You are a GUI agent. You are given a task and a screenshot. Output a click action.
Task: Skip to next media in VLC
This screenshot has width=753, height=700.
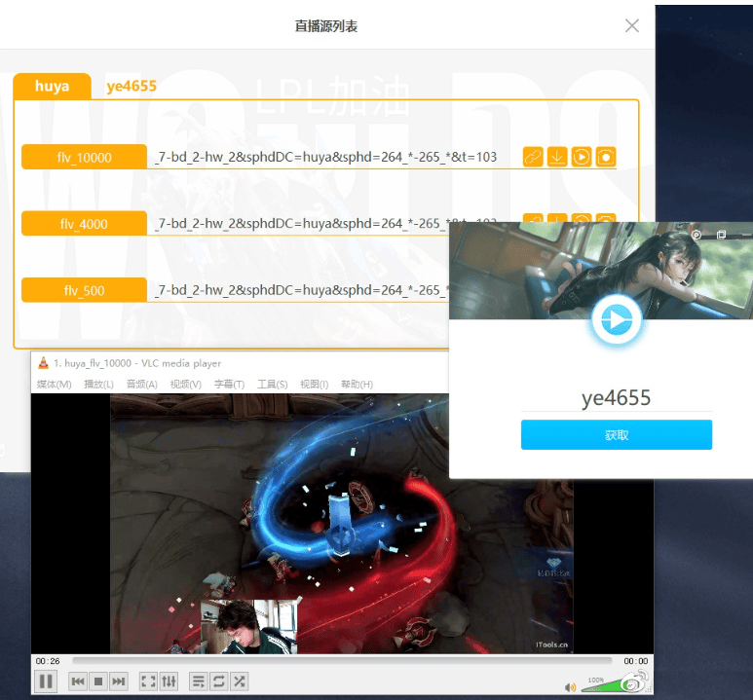tap(118, 682)
